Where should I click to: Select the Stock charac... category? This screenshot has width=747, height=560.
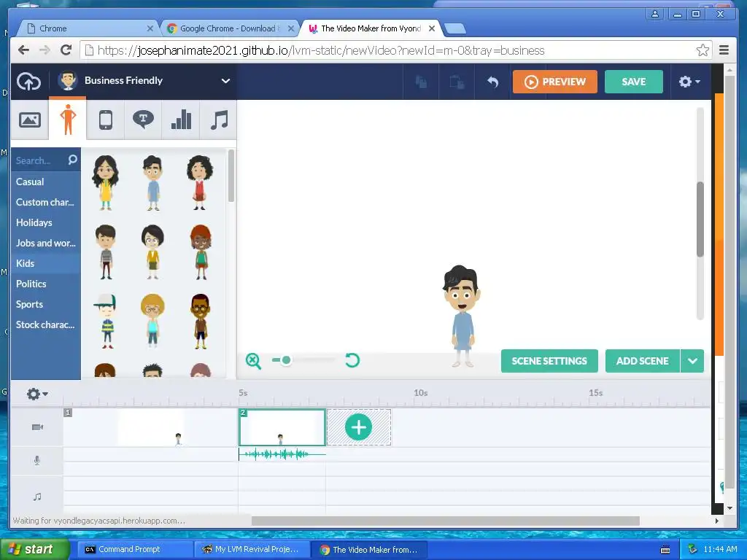click(x=46, y=324)
